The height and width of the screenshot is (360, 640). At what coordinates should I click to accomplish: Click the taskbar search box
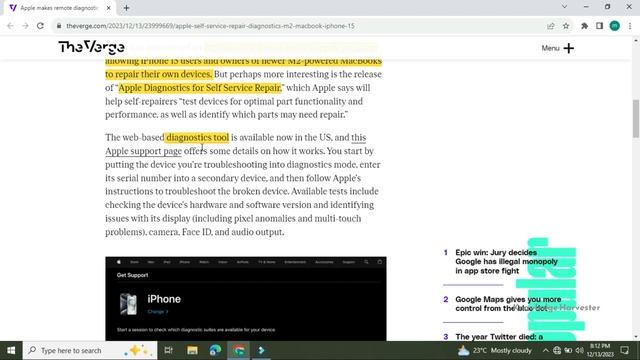click(x=90, y=350)
